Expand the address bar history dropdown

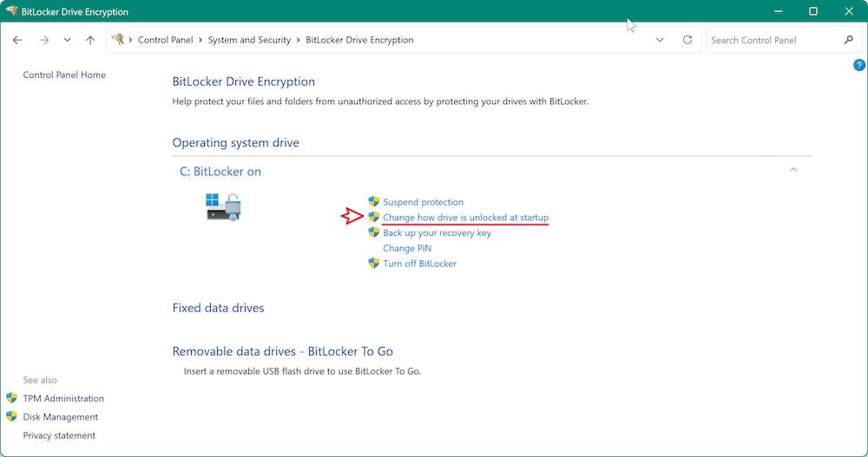pyautogui.click(x=660, y=40)
